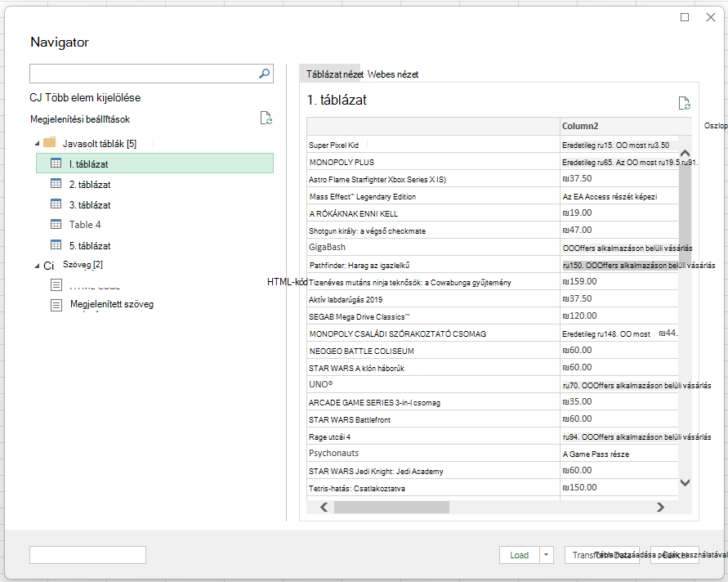Click the A RÓKÁKNAK ENNI KELL cell
Viewport: 728px width, 582px height.
pos(433,213)
